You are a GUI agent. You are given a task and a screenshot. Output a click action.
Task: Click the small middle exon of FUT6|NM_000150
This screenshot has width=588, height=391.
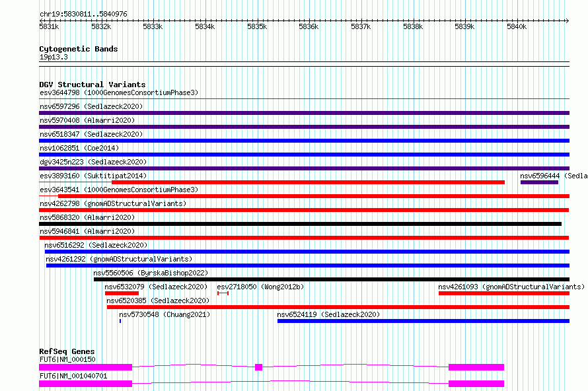tap(258, 367)
